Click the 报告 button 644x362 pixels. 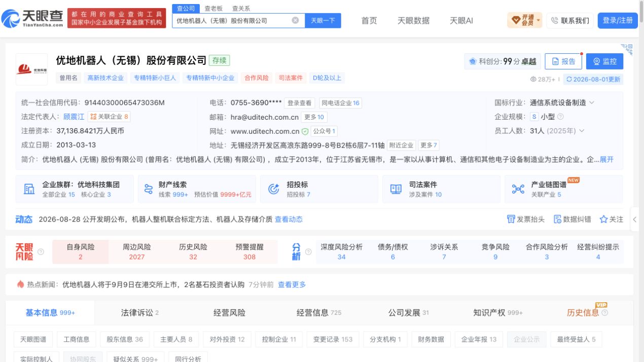563,61
